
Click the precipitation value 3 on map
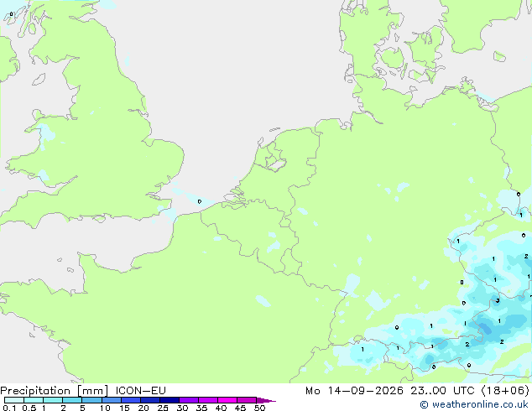coord(498,300)
